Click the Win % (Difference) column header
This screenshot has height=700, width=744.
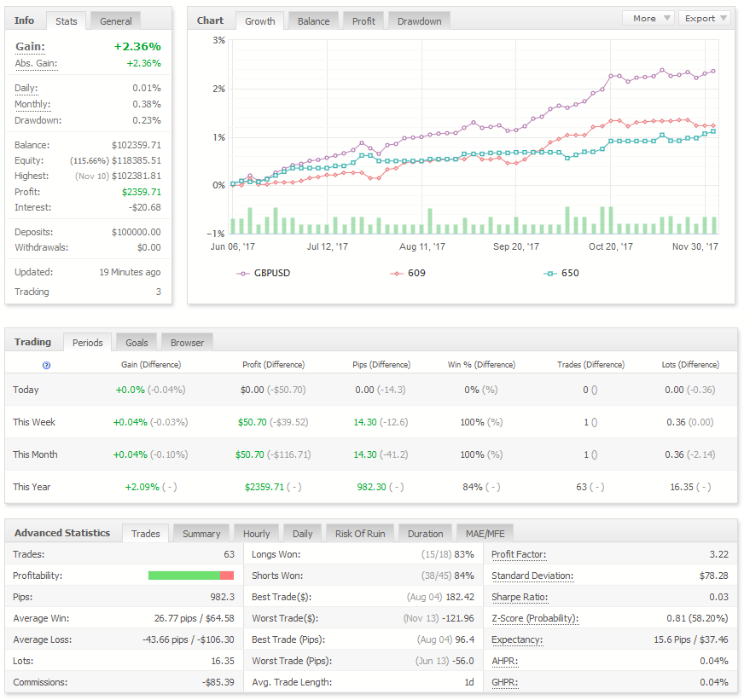click(x=481, y=365)
